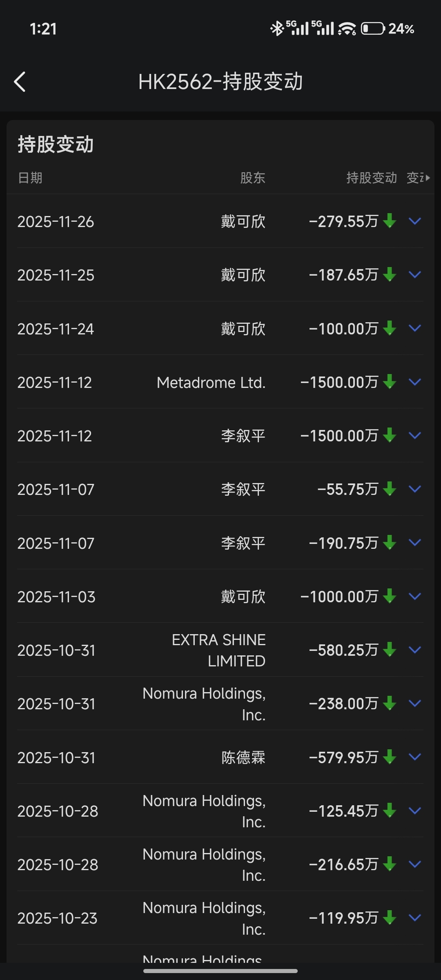This screenshot has height=980, width=441.
Task: Expand the 2025-11-26 戴可欣 row chevron
Action: (x=415, y=221)
